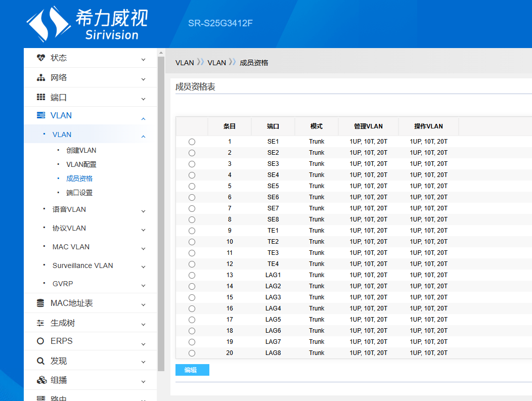Select the radio button for port SE1
532x401 pixels.
192,142
